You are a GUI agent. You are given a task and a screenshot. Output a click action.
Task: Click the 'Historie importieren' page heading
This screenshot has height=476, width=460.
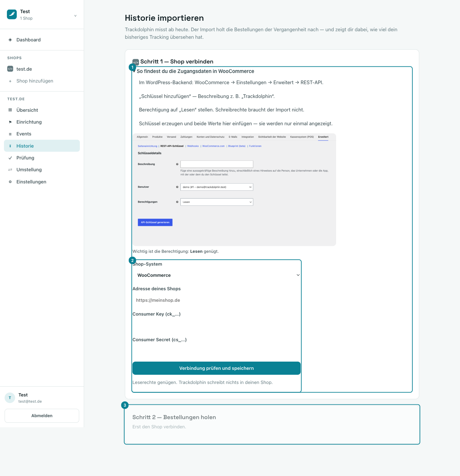click(164, 18)
